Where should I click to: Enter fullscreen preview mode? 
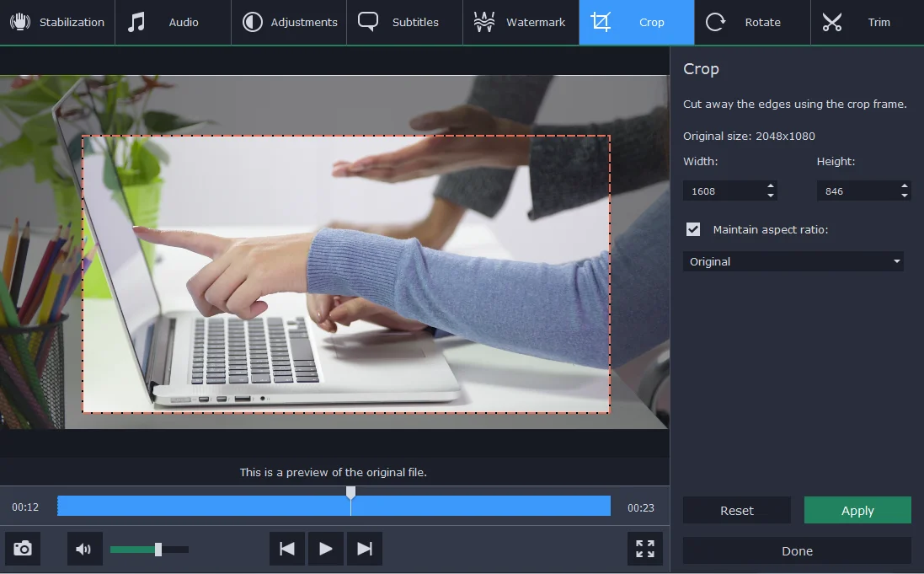[644, 549]
